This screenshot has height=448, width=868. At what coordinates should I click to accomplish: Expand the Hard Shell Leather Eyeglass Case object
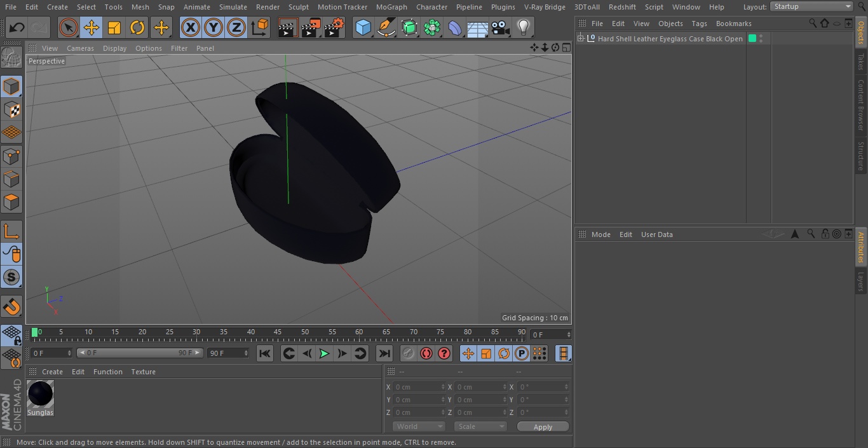(x=581, y=39)
